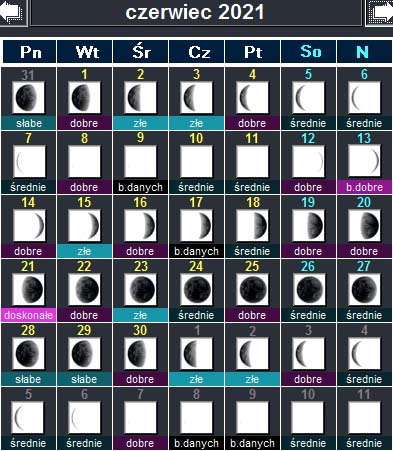Select greyed July day number 10

tap(308, 394)
